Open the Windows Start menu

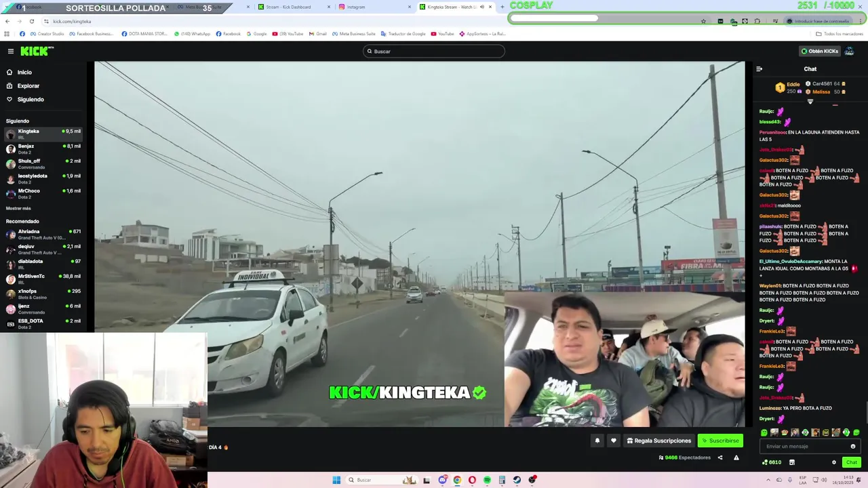click(336, 480)
